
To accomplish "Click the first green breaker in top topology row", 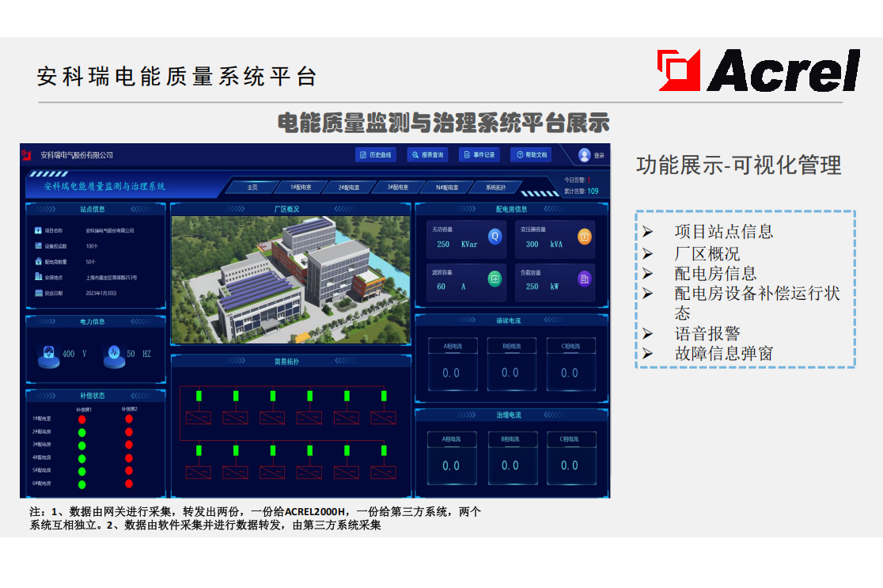I will (199, 396).
